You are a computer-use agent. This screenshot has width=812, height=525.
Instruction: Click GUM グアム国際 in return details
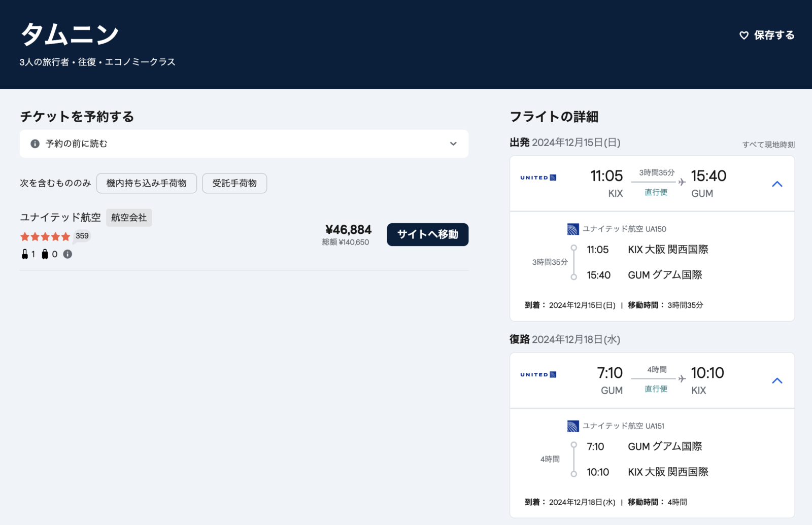point(665,446)
